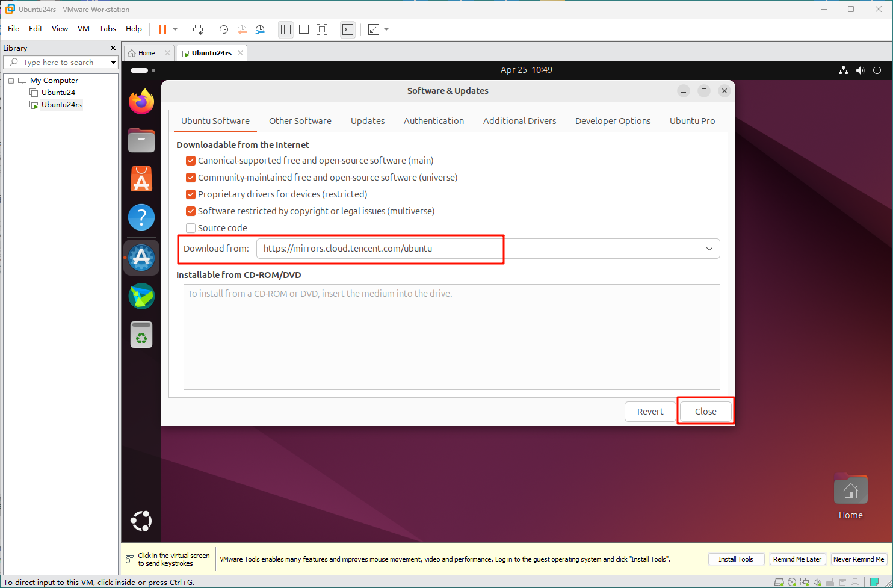The image size is (893, 588).
Task: Click Close in Software & Updates
Action: [x=706, y=412]
